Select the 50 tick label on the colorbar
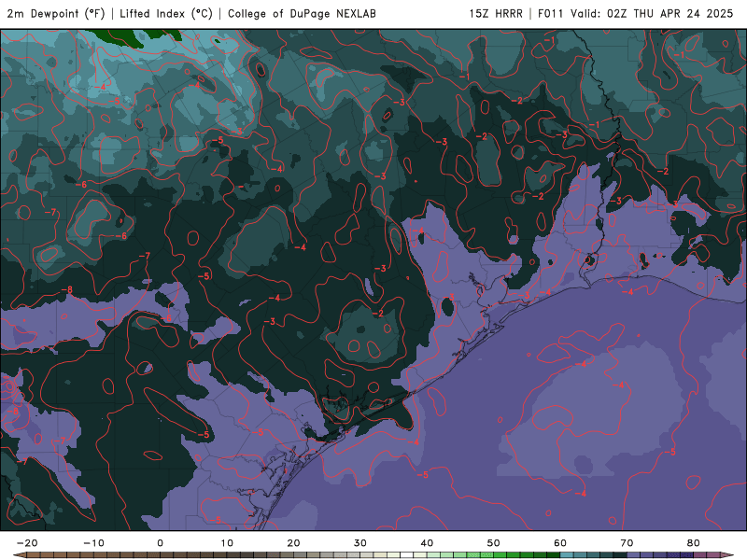747x560 pixels. pos(494,543)
